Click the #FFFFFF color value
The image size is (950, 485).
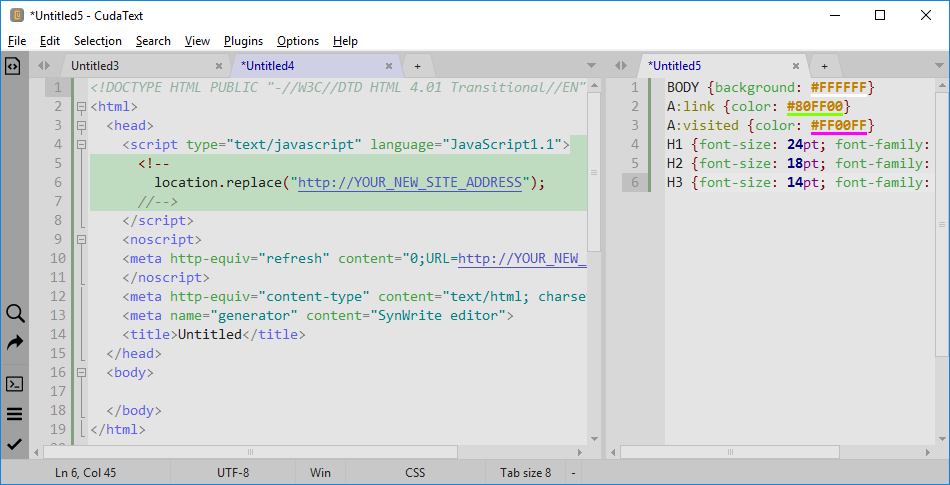tap(839, 88)
